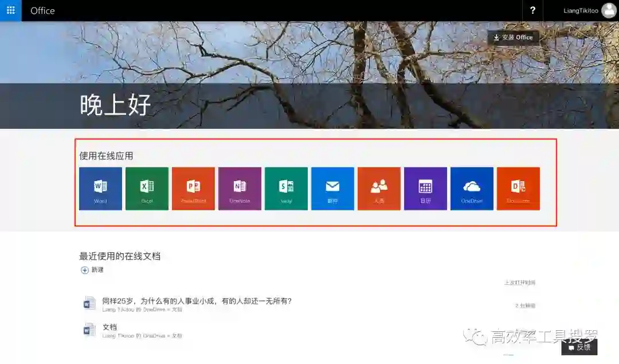Open the People (人脉) tile
The height and width of the screenshot is (364, 619).
pyautogui.click(x=379, y=189)
